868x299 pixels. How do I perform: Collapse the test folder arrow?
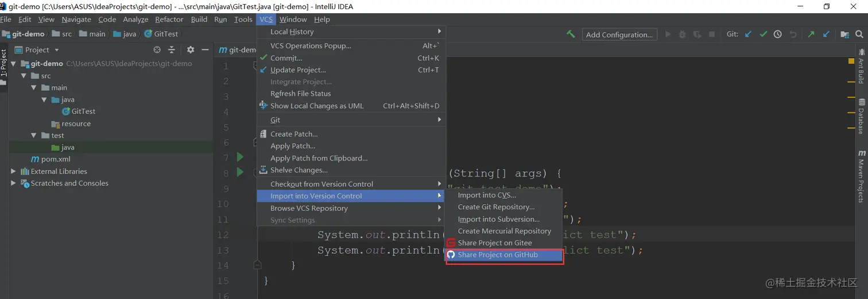34,135
